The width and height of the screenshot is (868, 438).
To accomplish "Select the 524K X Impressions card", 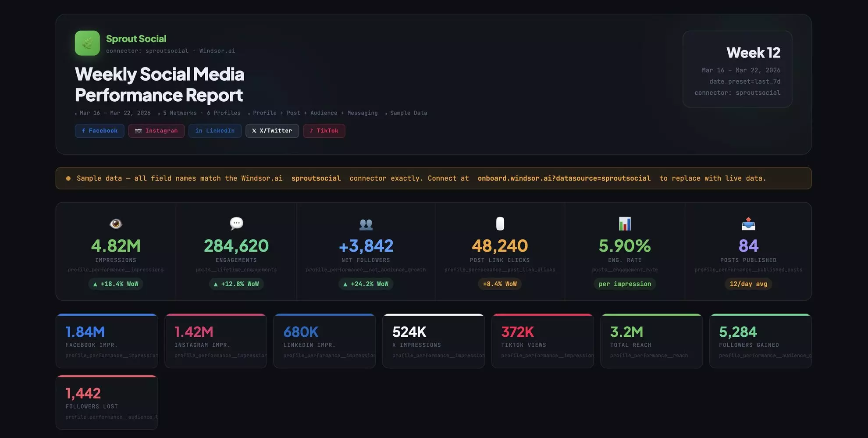I will [434, 341].
